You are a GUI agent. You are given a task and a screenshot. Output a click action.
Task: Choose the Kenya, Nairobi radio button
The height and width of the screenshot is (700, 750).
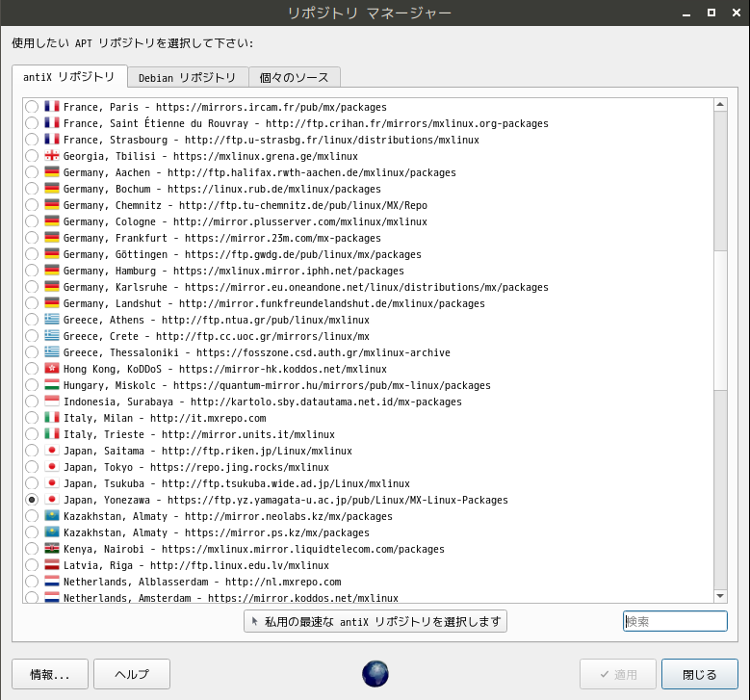32,549
